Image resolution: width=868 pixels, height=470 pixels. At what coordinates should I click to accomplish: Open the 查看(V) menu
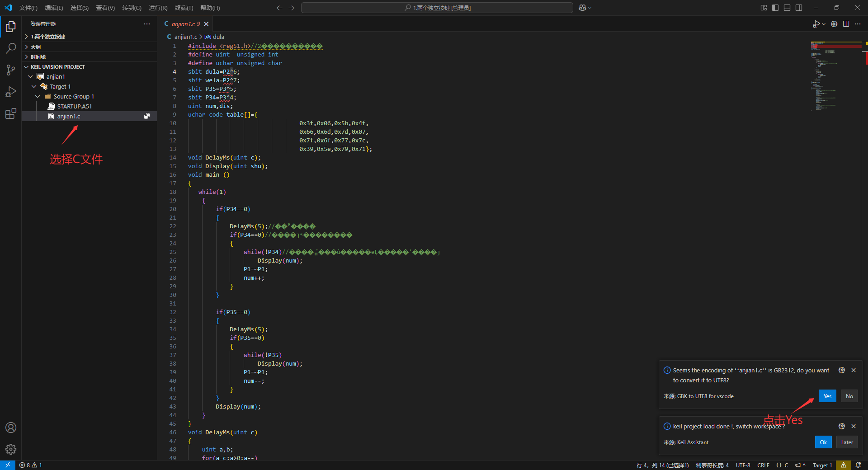[105, 8]
